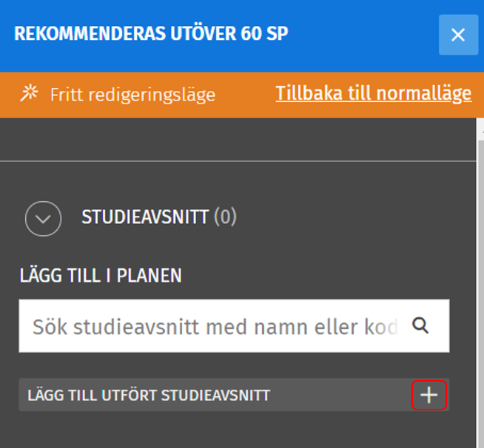484x448 pixels.
Task: Click the magic wand icon in orange banner
Action: point(29,94)
